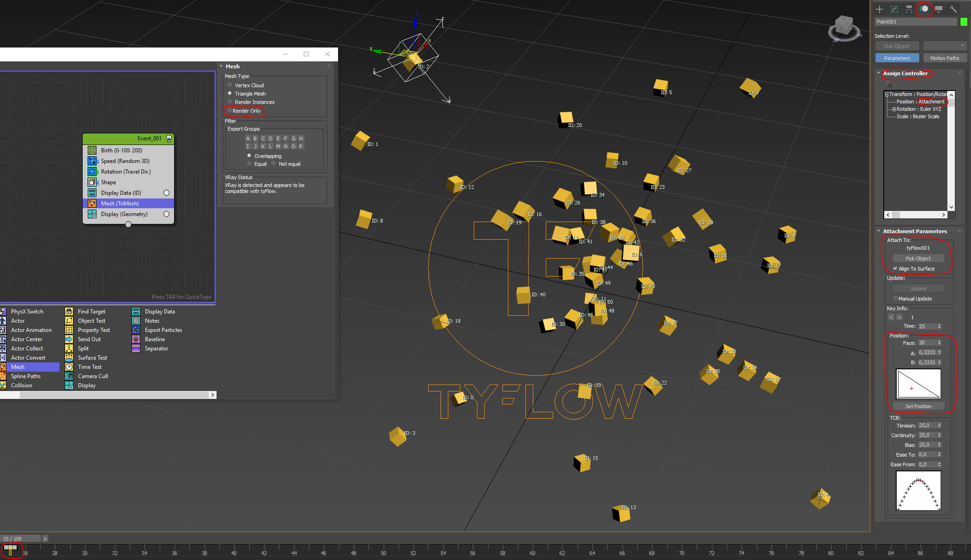971x560 pixels.
Task: Select Vertex Cloud mesh type
Action: coord(229,85)
